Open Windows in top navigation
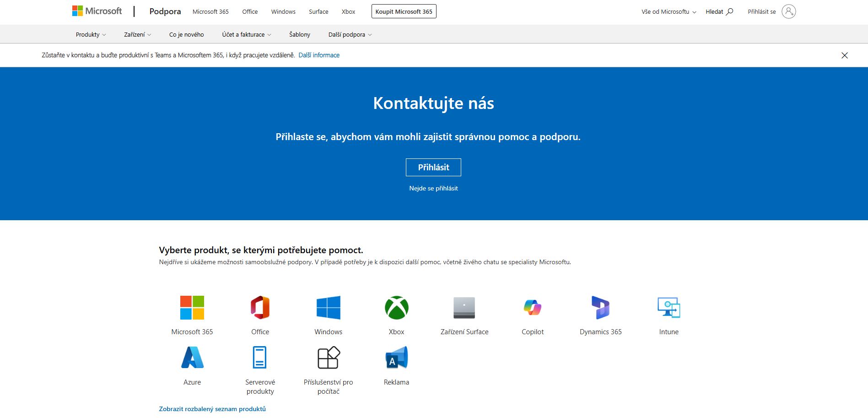The height and width of the screenshot is (418, 868). pos(283,11)
